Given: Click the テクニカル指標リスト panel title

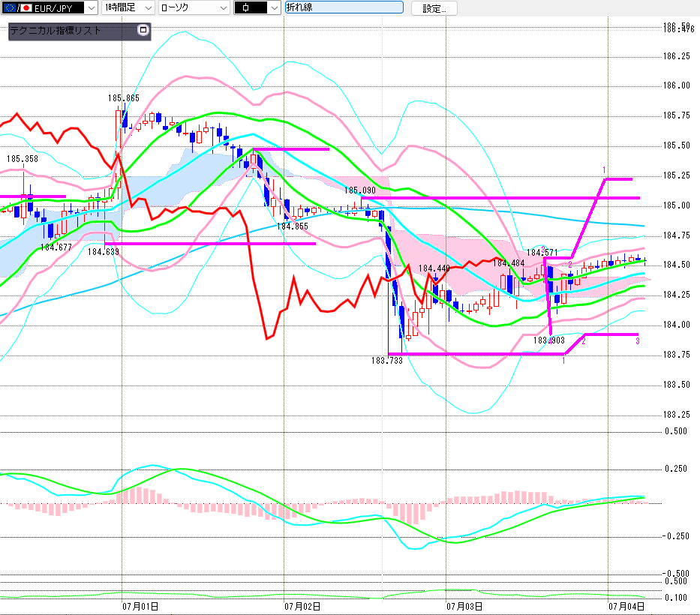Looking at the screenshot, I should 55,30.
